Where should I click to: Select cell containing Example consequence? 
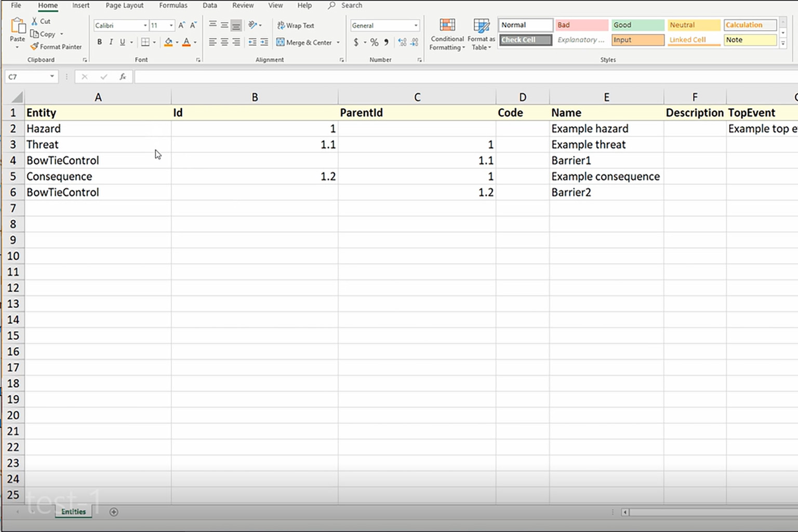[605, 177]
